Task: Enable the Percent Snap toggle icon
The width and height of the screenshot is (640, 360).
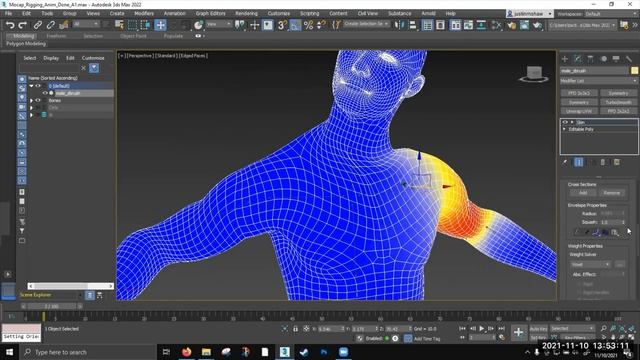Action: pos(309,25)
